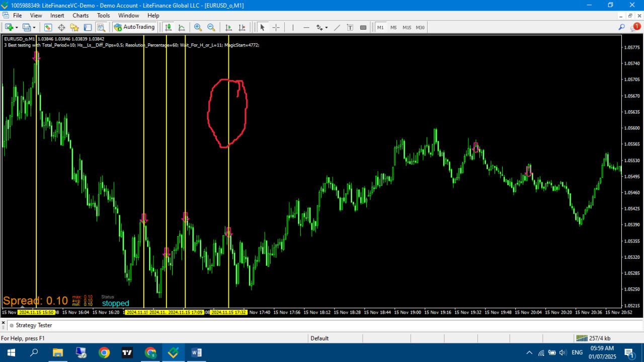Open Google Chrome from the taskbar
The width and height of the screenshot is (644, 362).
pyautogui.click(x=104, y=352)
